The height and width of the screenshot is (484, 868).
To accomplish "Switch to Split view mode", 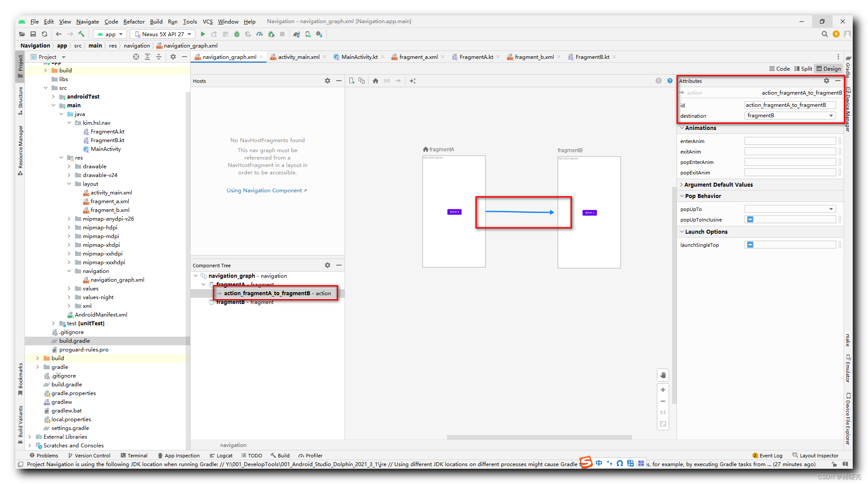I will (803, 68).
